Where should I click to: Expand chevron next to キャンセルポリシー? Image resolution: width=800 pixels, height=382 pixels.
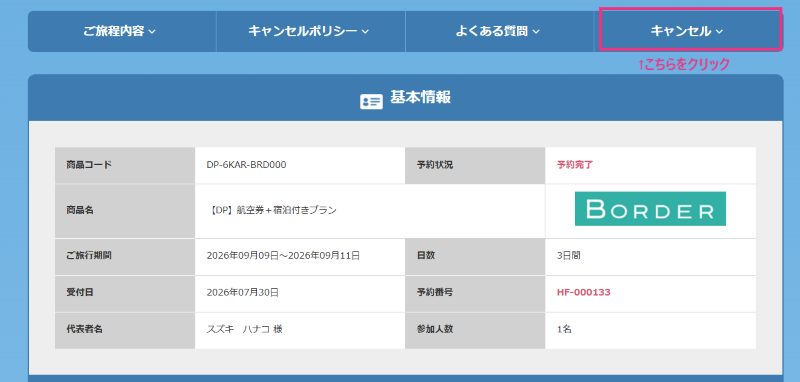365,32
